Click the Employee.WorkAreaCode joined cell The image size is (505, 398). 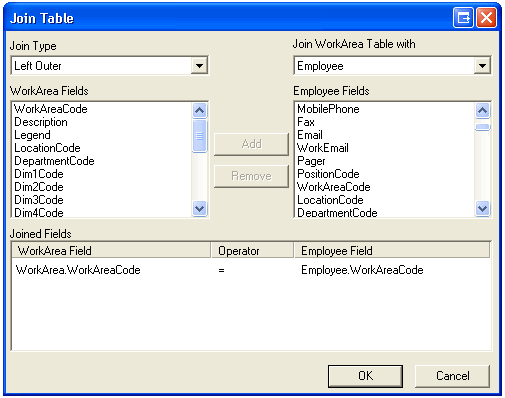362,270
